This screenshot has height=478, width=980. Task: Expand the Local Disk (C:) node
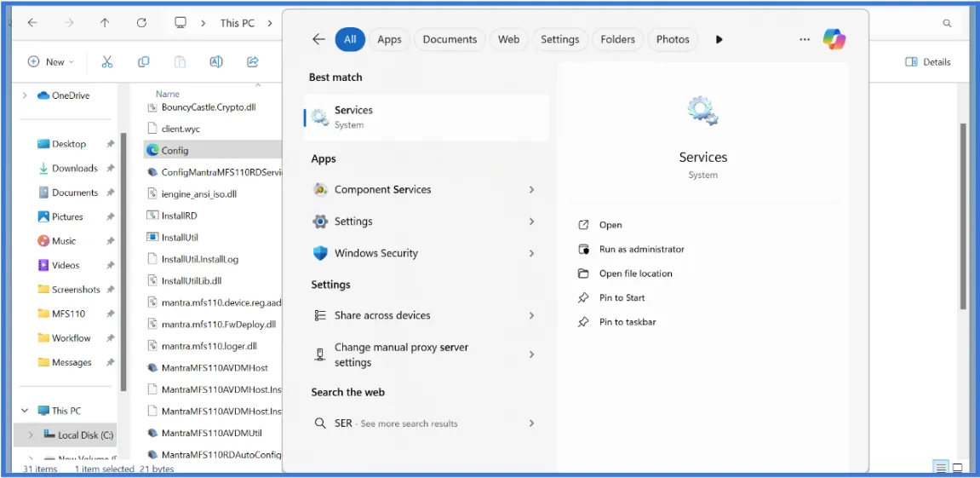(x=30, y=435)
